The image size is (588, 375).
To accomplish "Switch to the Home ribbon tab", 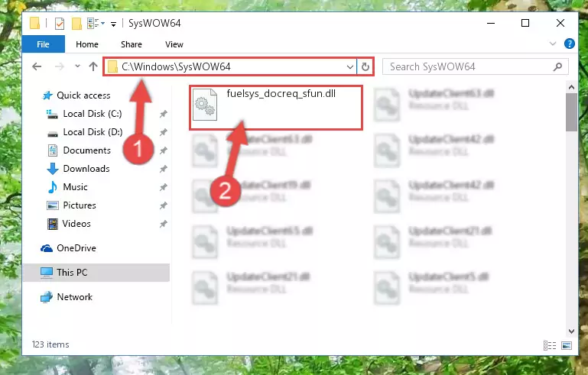I will (x=87, y=44).
